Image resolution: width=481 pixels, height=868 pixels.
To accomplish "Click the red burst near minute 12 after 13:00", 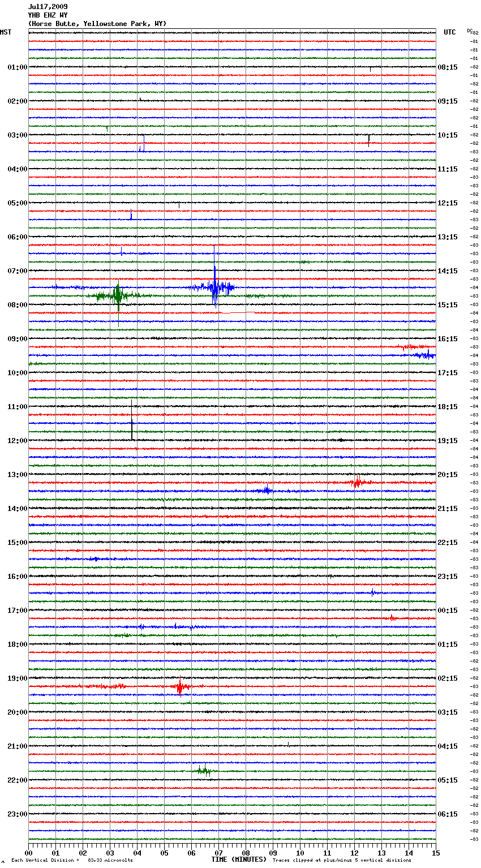I will (x=357, y=483).
